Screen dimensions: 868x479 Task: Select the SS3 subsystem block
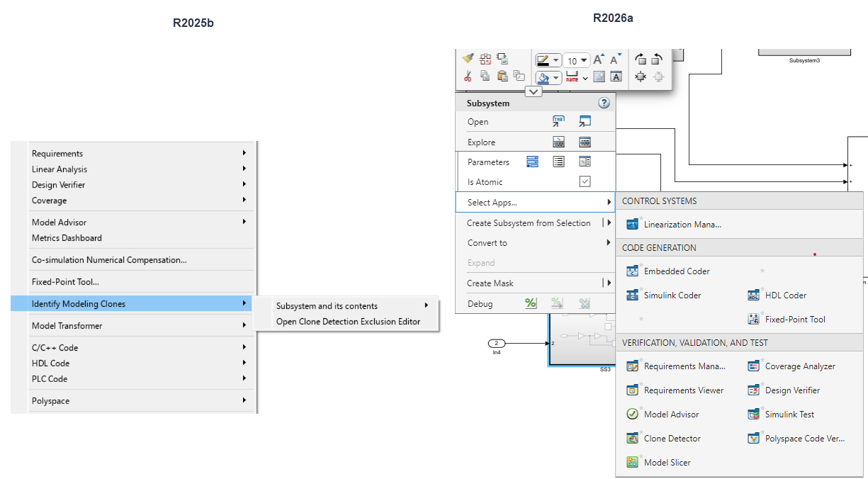click(x=581, y=340)
